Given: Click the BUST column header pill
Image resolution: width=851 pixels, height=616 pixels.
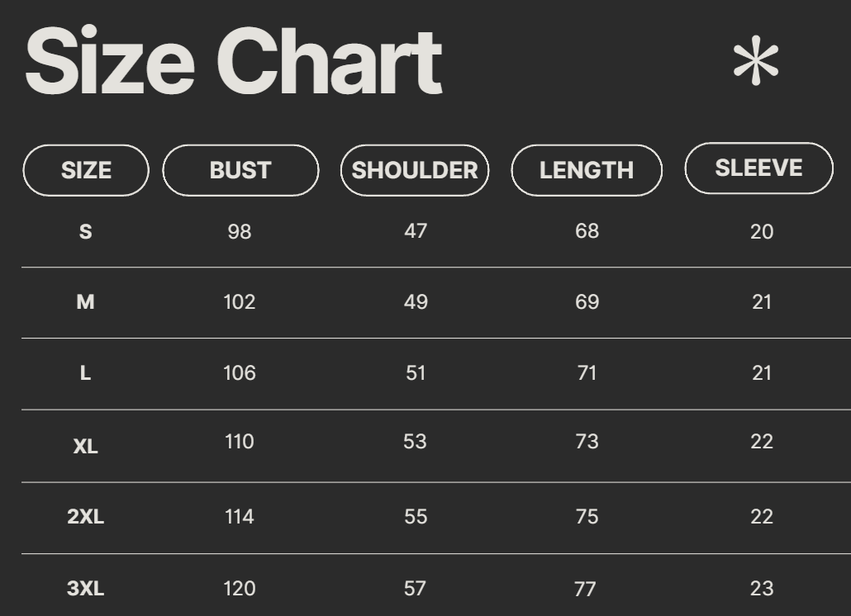Looking at the screenshot, I should (x=240, y=170).
